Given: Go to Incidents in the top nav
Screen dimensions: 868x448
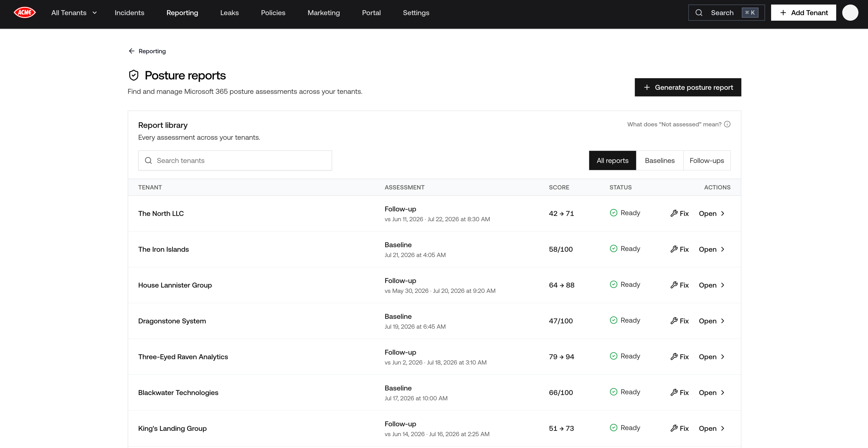Looking at the screenshot, I should coord(129,12).
